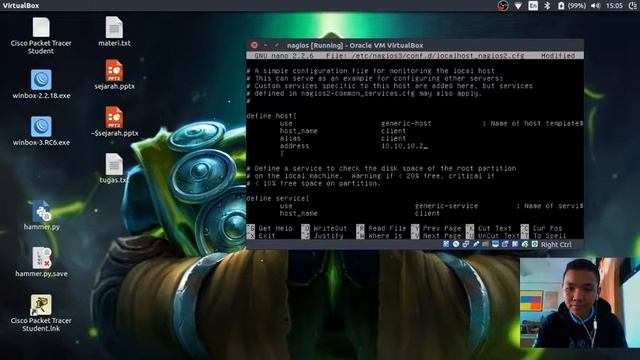Image resolution: width=640 pixels, height=360 pixels.
Task: Open the 15:05 clock menu
Action: coord(614,6)
